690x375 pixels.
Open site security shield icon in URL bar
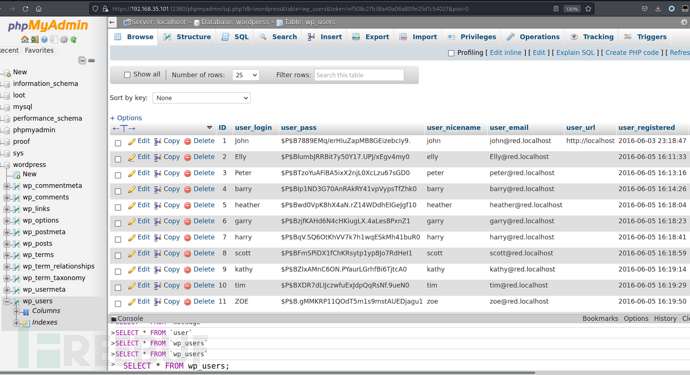click(x=95, y=8)
